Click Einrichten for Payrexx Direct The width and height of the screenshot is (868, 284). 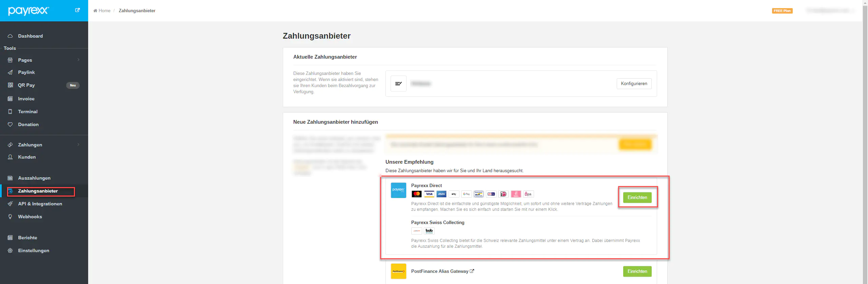coord(637,197)
